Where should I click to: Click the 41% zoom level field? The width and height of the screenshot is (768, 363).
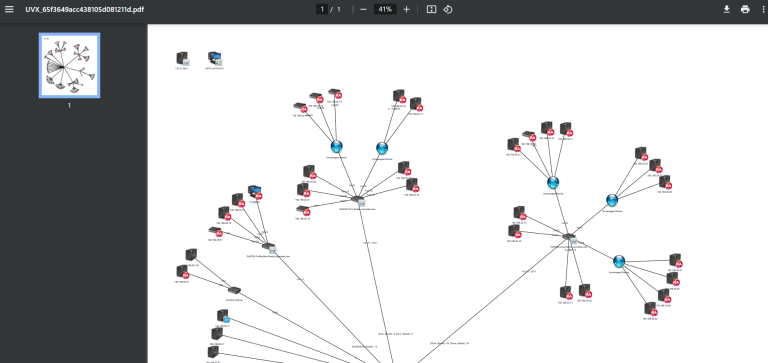(385, 9)
